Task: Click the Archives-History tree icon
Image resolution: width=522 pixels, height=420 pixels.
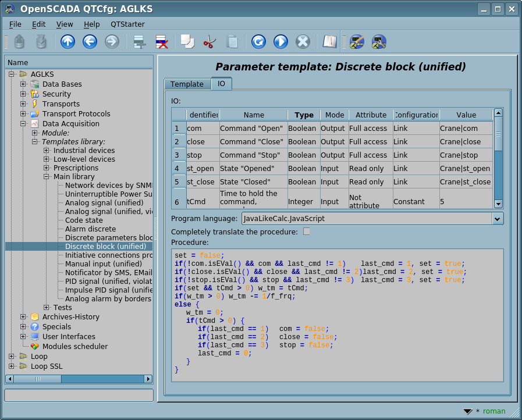Action: [34, 317]
